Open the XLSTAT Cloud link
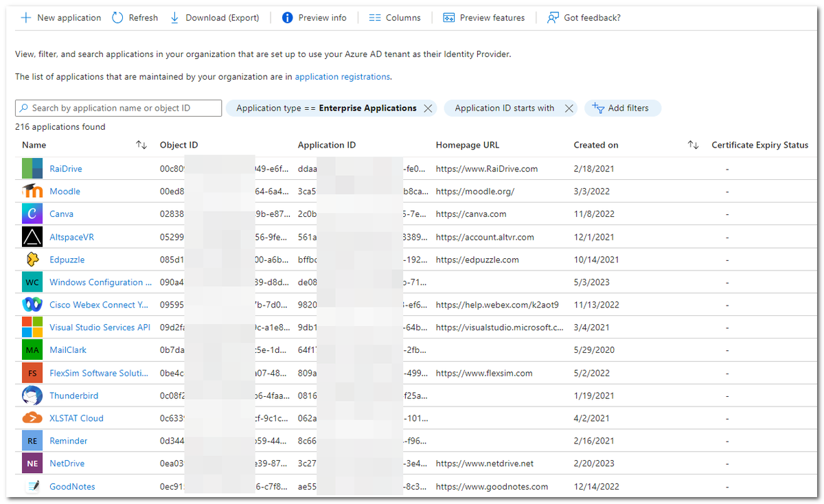The width and height of the screenshot is (824, 504). tap(76, 418)
